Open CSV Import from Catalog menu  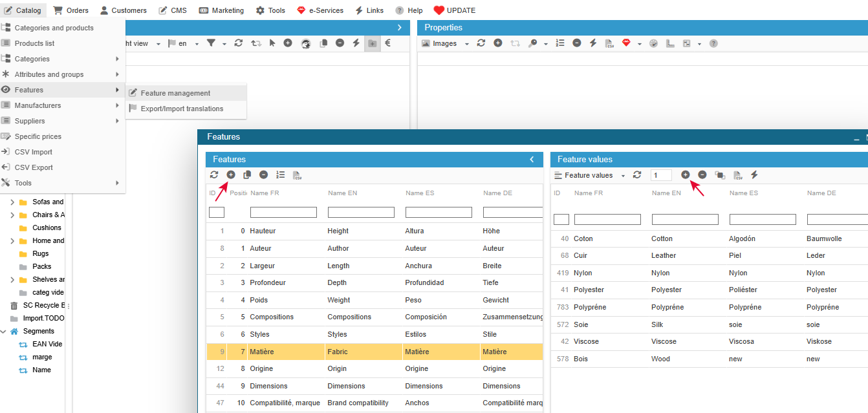coord(63,152)
